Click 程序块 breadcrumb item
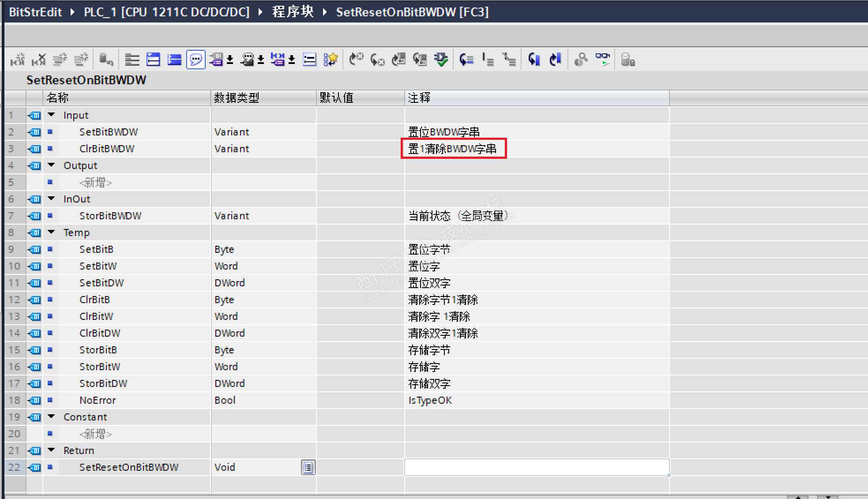 [293, 12]
